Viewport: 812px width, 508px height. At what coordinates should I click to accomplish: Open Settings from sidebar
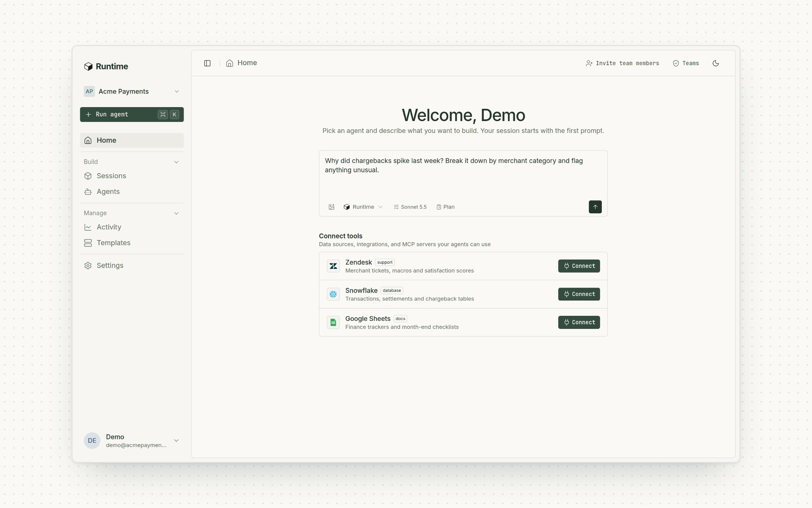coord(132,265)
